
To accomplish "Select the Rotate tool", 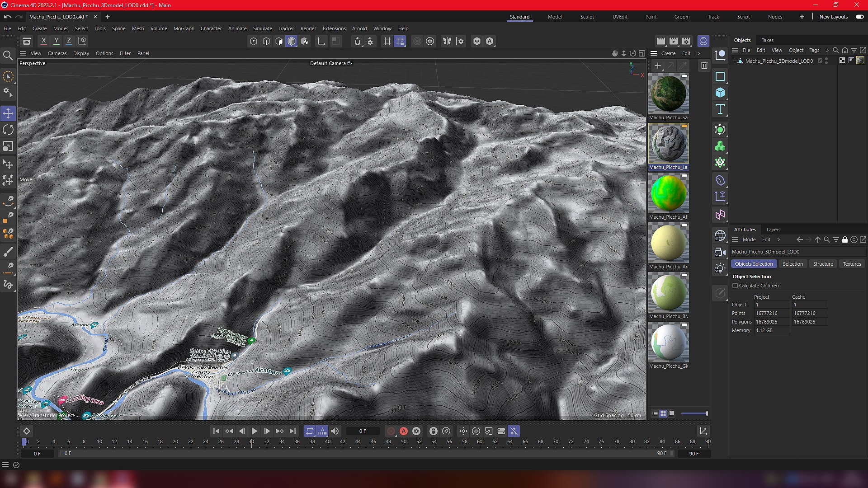I will [8, 130].
